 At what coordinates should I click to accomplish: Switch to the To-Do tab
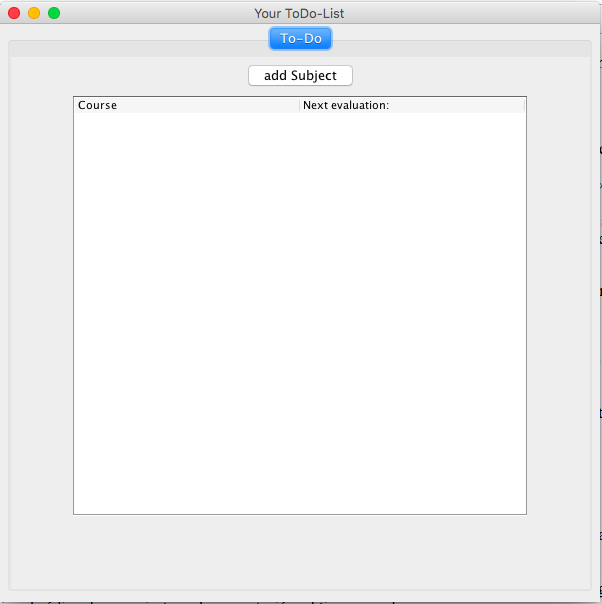point(300,39)
